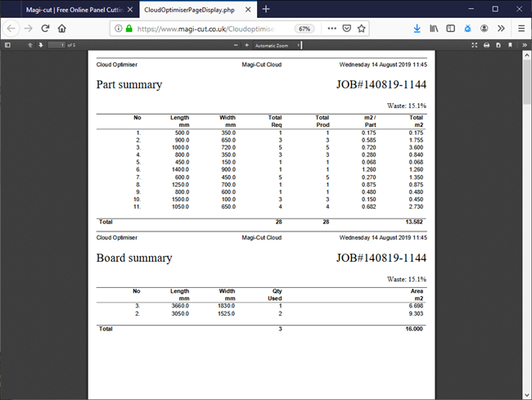Open Firefox hamburger application menu
Screen dimensions: 532x400
pos(521,28)
